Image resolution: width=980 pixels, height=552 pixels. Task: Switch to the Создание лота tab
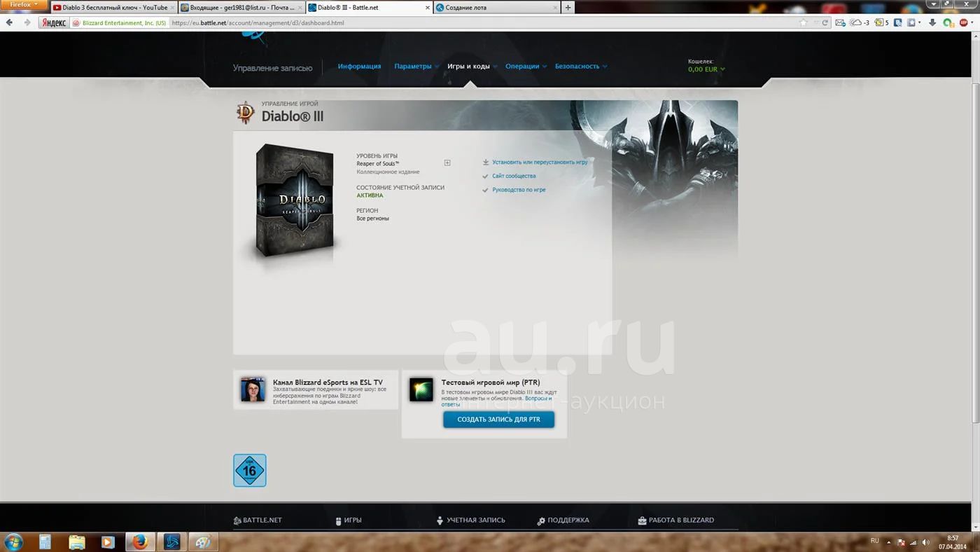pyautogui.click(x=497, y=8)
